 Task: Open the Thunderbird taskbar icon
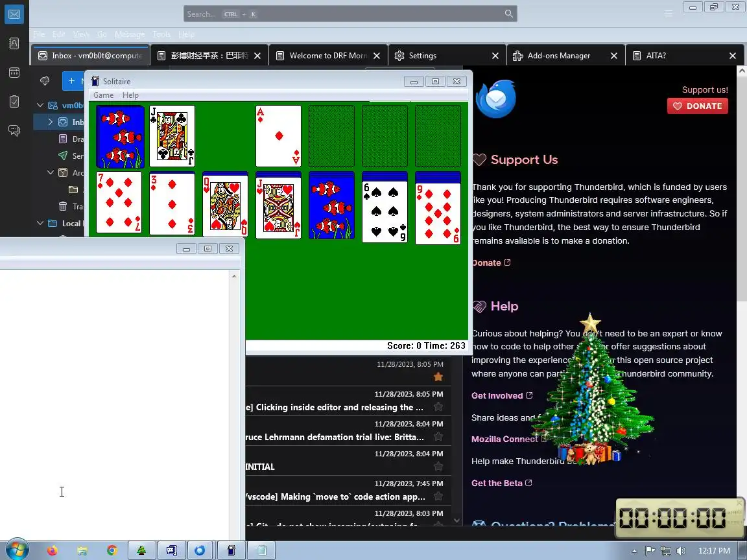(200, 550)
